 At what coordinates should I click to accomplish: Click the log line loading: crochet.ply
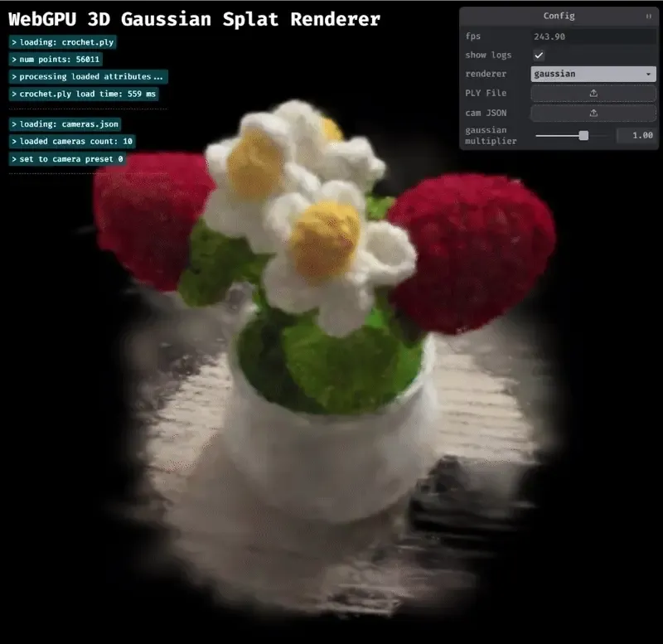(63, 41)
